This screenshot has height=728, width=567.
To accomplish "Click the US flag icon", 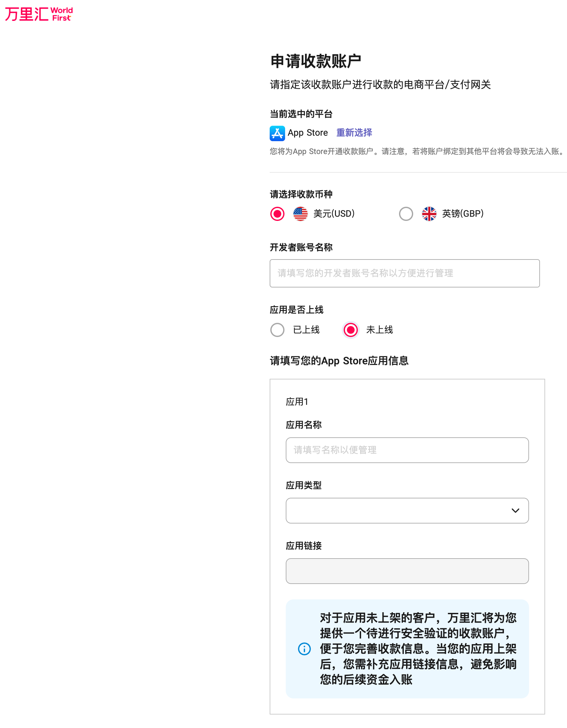I will tap(300, 214).
